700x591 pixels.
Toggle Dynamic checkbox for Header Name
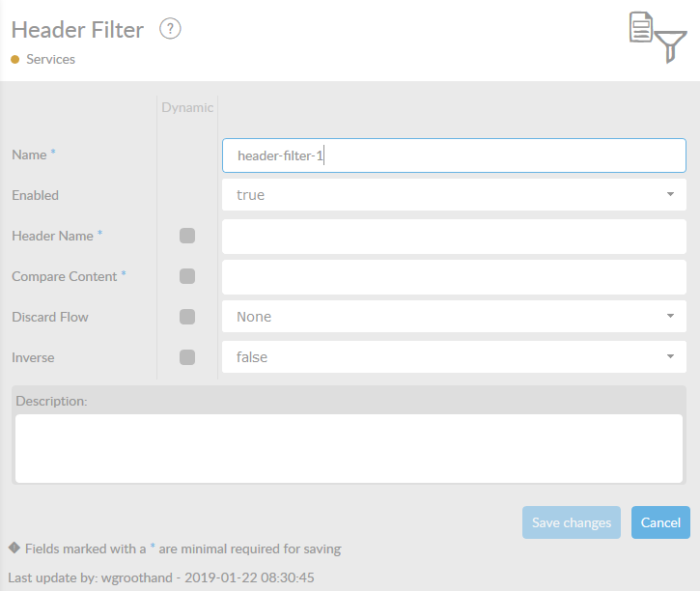pyautogui.click(x=187, y=236)
